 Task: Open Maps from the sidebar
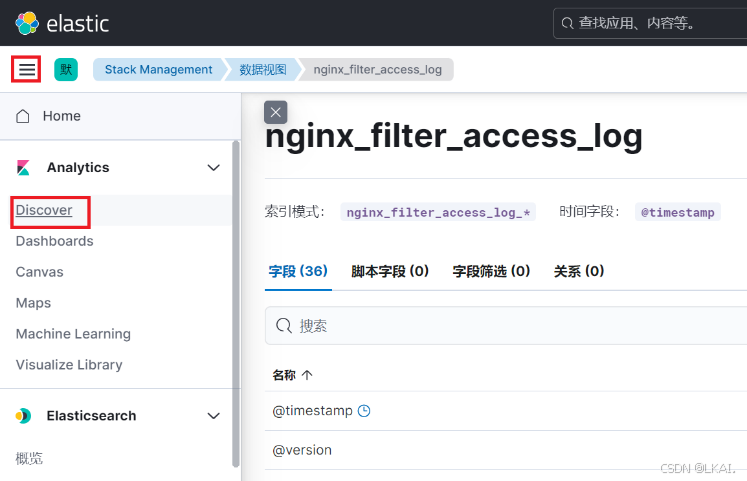[33, 303]
